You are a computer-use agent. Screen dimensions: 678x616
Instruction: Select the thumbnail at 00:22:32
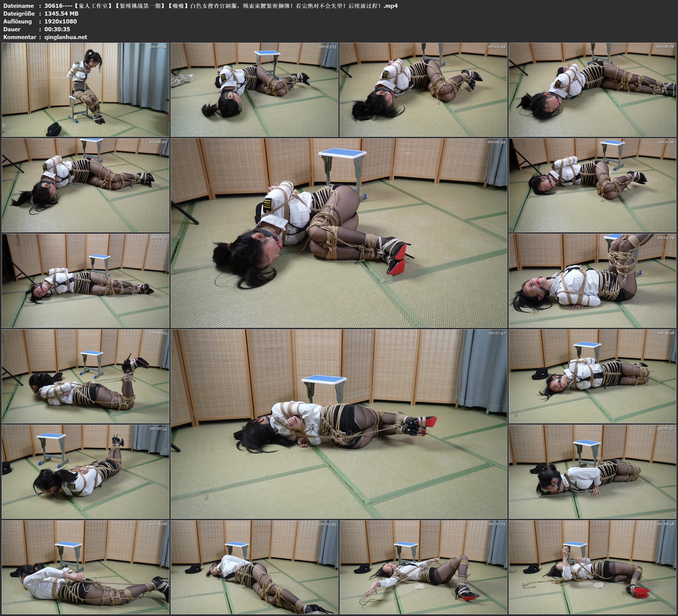(x=593, y=472)
